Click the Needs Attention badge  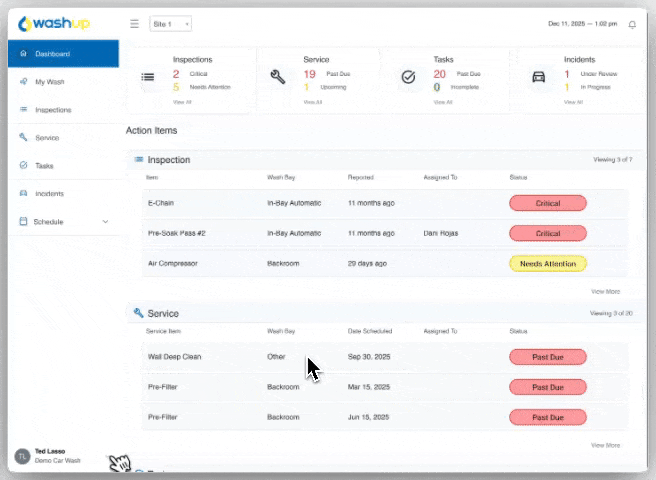548,264
